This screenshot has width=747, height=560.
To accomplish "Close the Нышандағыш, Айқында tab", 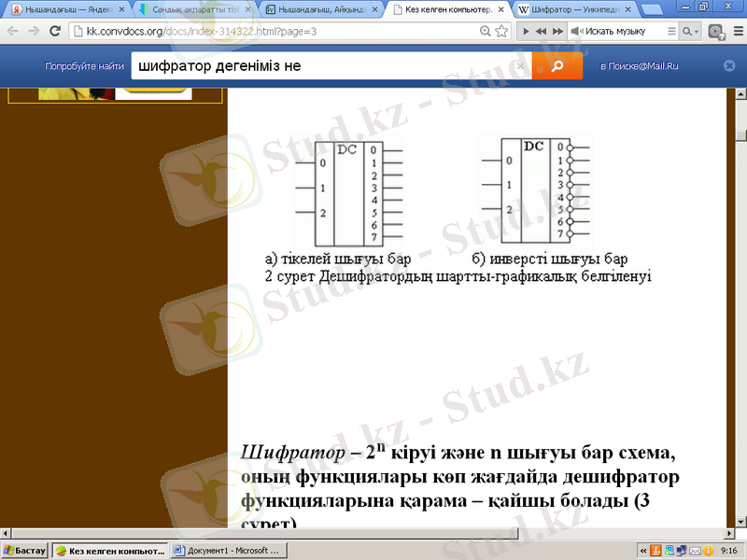I will [x=374, y=9].
